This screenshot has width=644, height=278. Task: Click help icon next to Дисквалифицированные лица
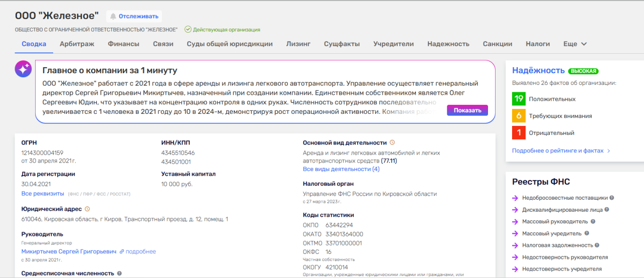[607, 210]
